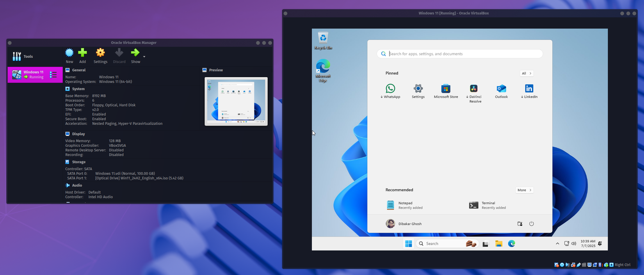The image size is (644, 275).
Task: Click the VBoxSVGA graphics controller value
Action: coord(117,145)
